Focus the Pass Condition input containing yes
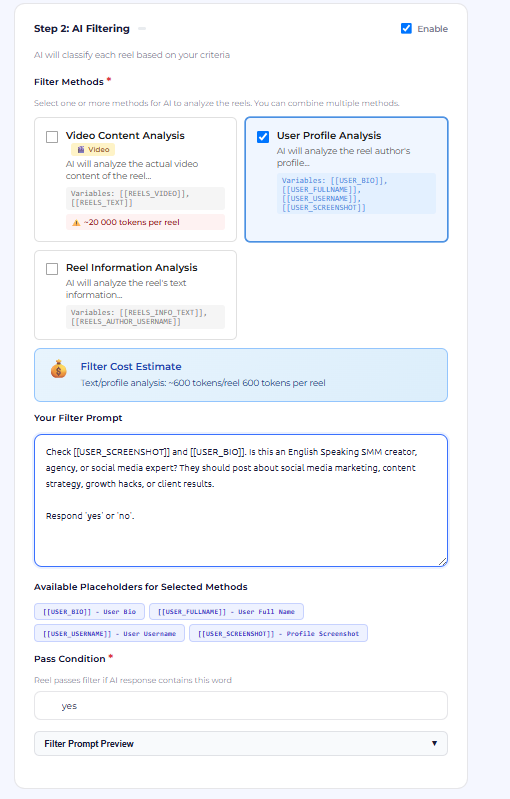510x799 pixels. [x=241, y=706]
